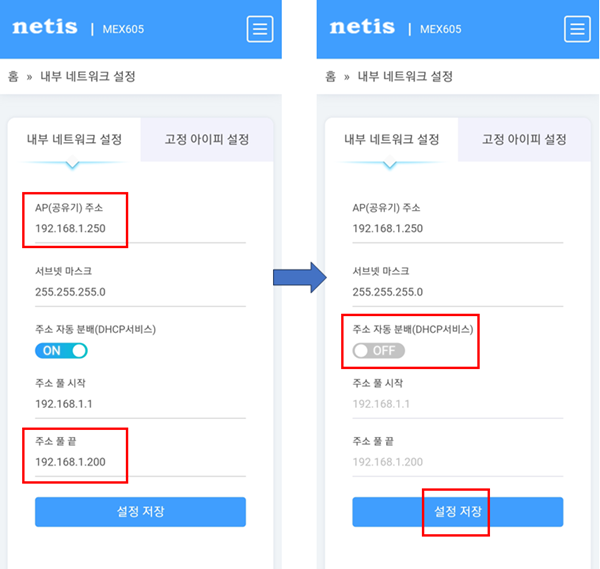Viewport: 600px width, 569px height.
Task: Edit subnet mask field in right panel
Action: click(x=458, y=292)
